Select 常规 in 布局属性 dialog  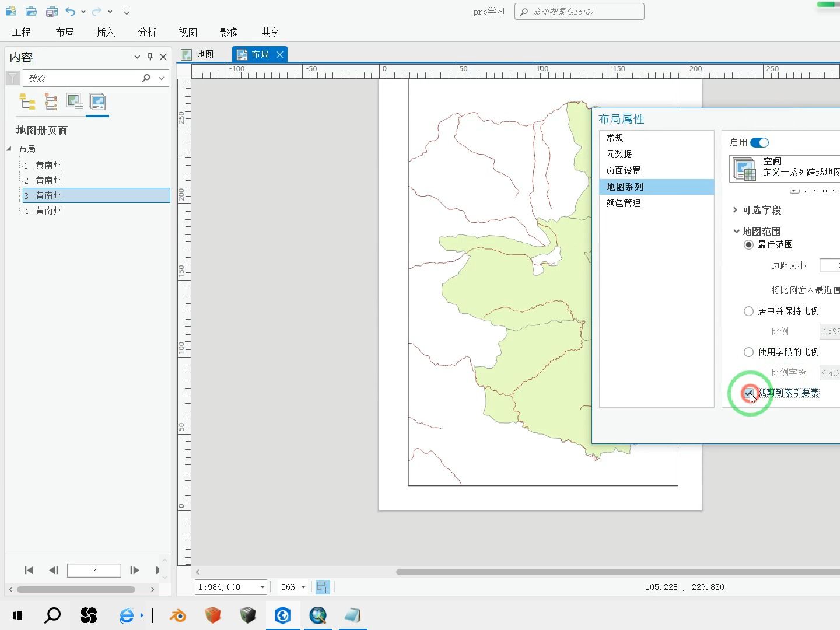click(656, 138)
